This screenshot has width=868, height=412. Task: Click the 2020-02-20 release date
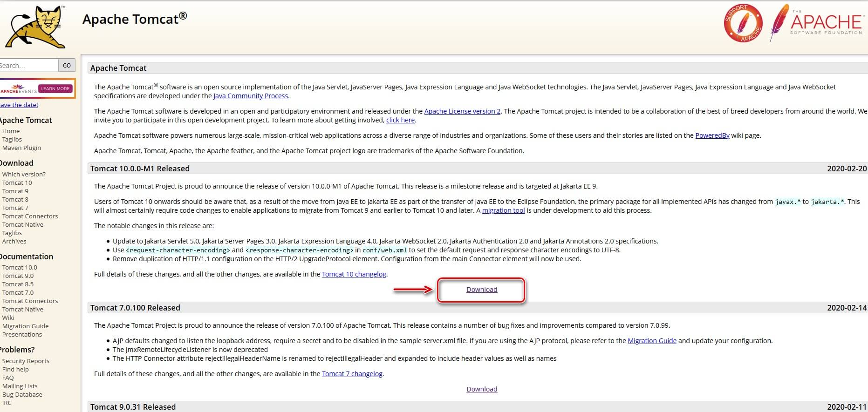pos(847,169)
